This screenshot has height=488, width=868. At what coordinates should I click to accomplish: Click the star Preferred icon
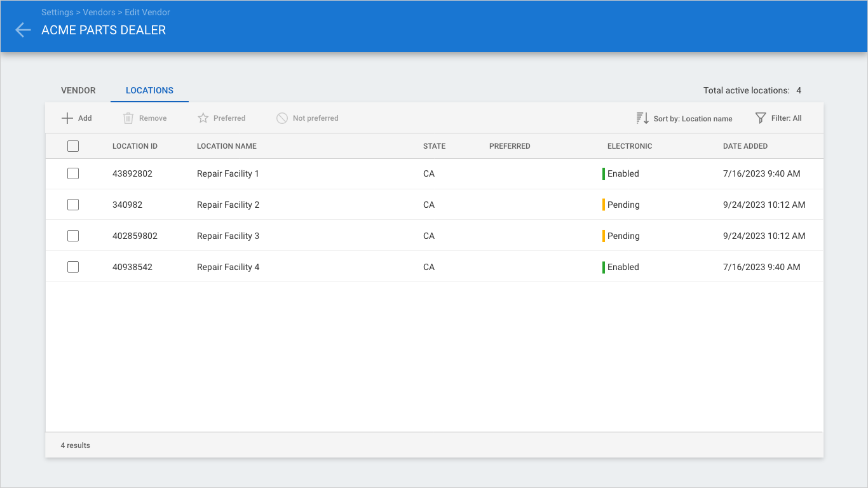(203, 118)
